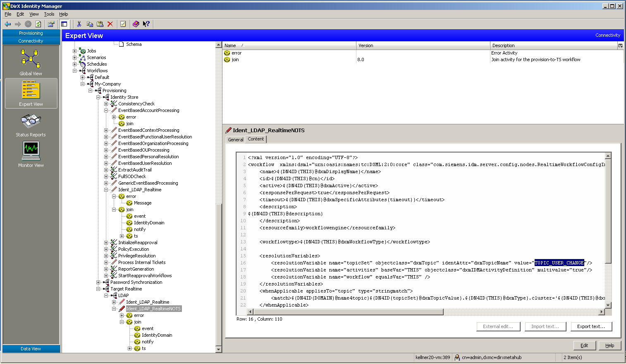Click the Refresh toolbar icon
Image resolution: width=626 pixels, height=364 pixels.
(x=38, y=24)
